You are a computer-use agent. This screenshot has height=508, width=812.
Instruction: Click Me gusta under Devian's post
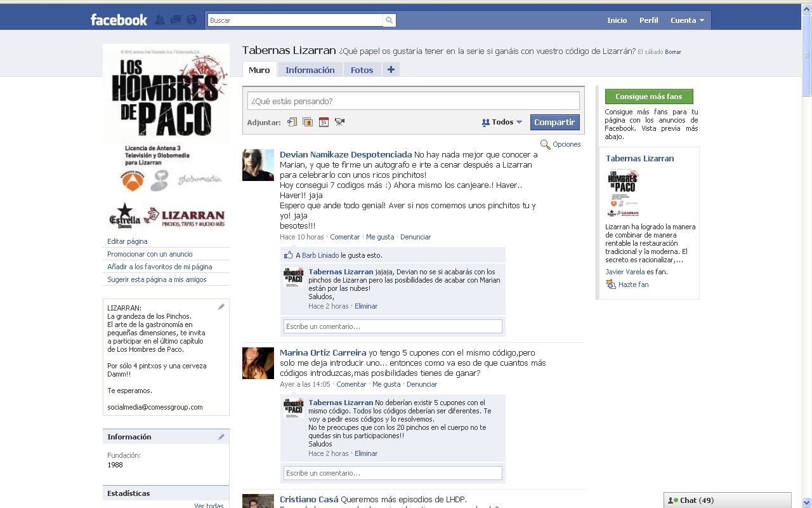tap(380, 237)
